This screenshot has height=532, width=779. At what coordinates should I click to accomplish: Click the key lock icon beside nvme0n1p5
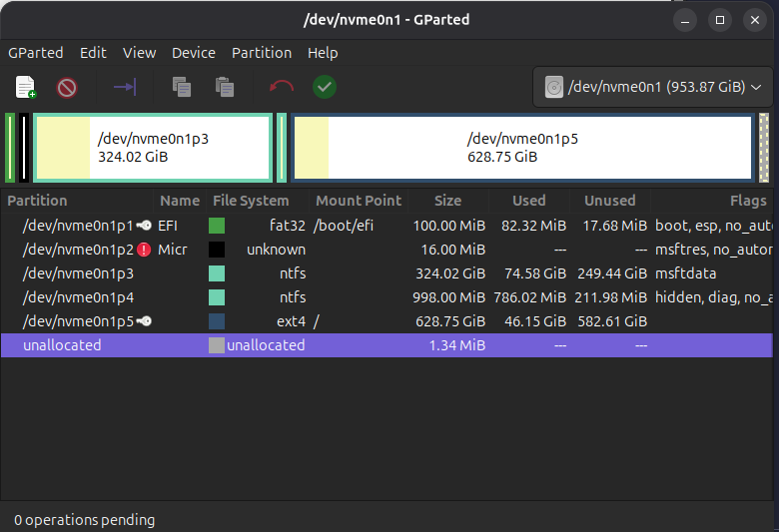pyautogui.click(x=146, y=321)
